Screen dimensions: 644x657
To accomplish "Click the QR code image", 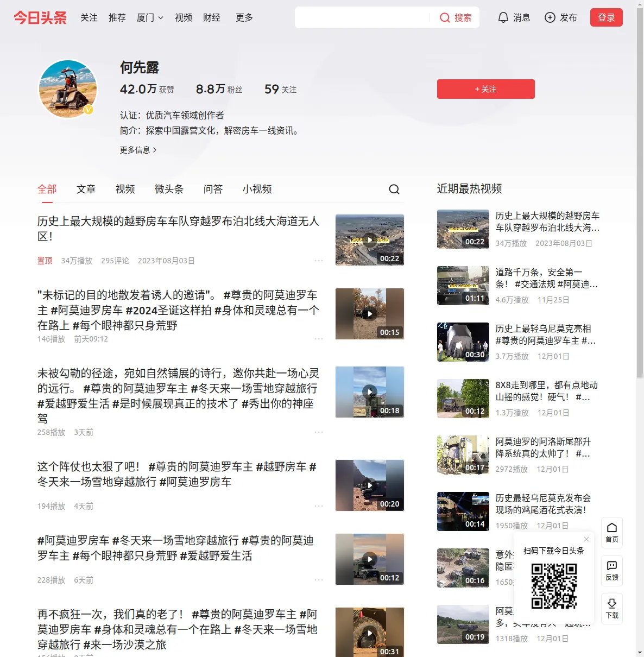I will pyautogui.click(x=554, y=586).
